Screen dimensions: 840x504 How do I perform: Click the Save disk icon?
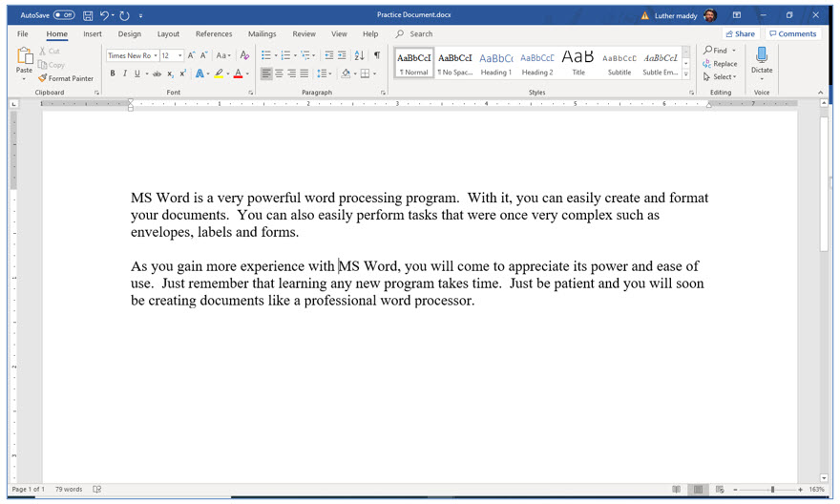[x=88, y=15]
